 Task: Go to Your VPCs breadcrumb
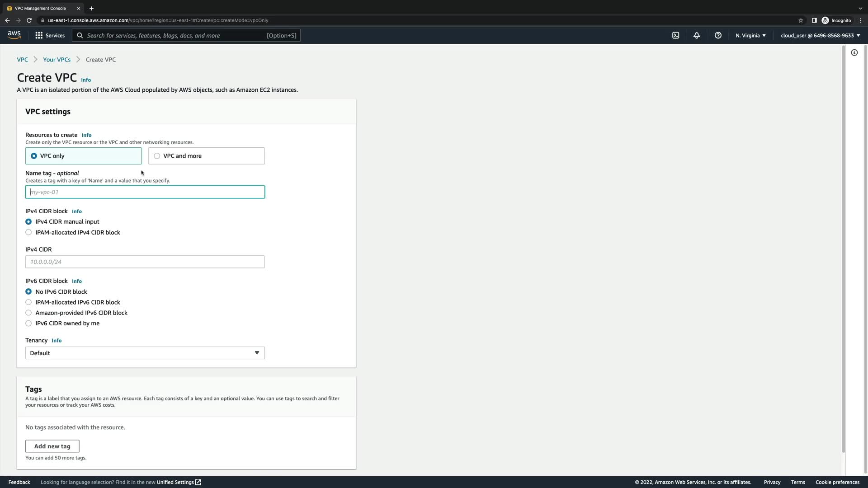click(x=57, y=60)
